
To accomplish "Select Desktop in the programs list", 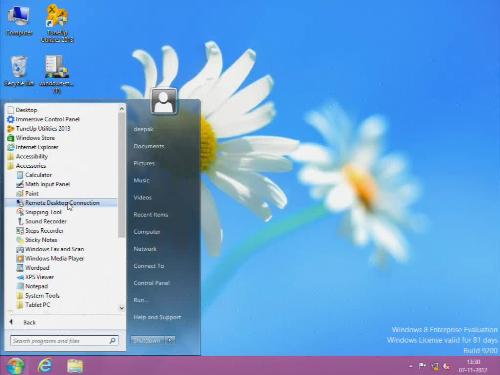I will pyautogui.click(x=22, y=110).
